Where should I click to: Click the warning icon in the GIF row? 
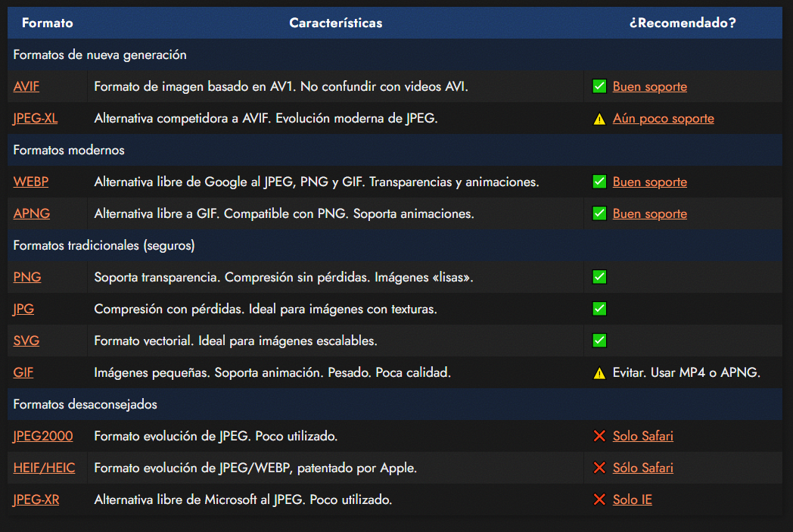point(599,373)
